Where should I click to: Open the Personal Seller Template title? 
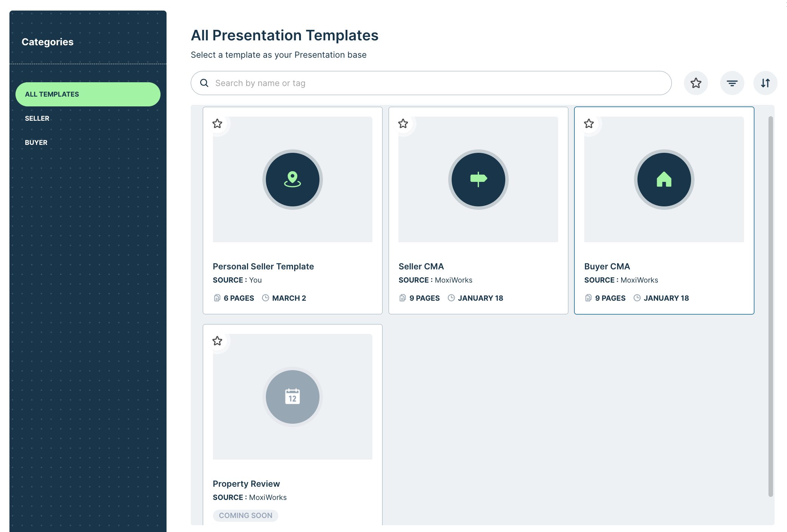pos(263,266)
